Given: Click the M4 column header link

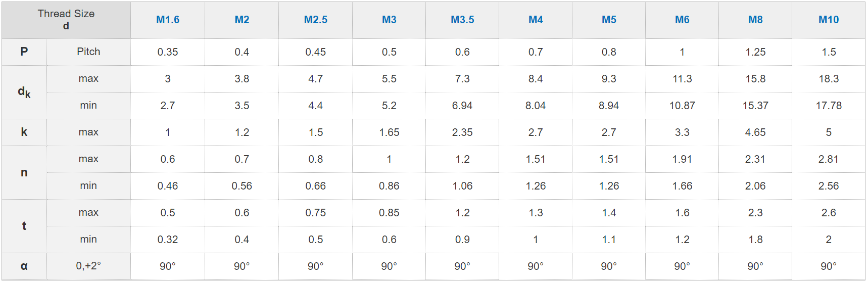Looking at the screenshot, I should coord(536,20).
